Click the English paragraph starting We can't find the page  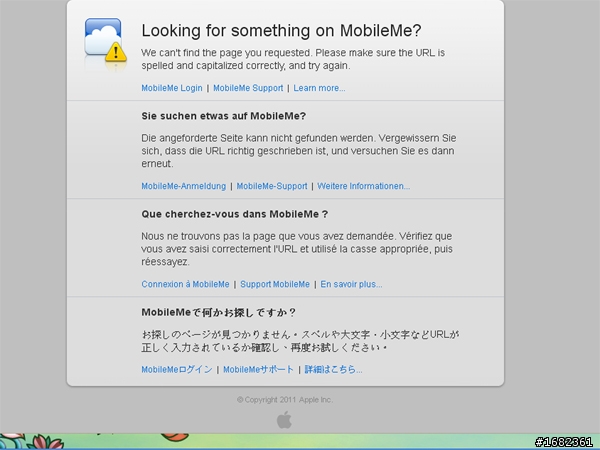click(293, 59)
